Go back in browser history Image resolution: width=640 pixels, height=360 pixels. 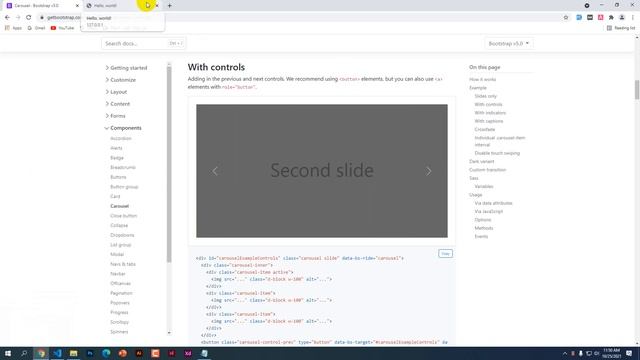[x=7, y=18]
